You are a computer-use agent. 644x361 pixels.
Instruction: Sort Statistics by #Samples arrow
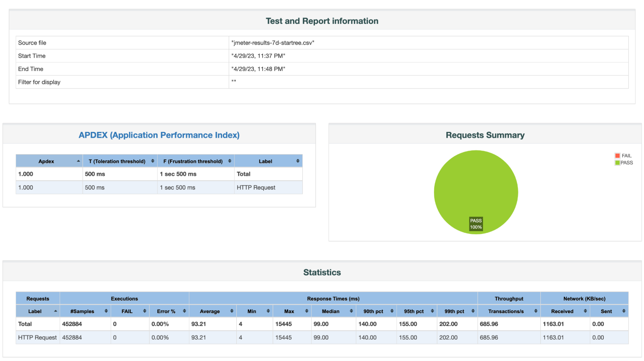106,311
